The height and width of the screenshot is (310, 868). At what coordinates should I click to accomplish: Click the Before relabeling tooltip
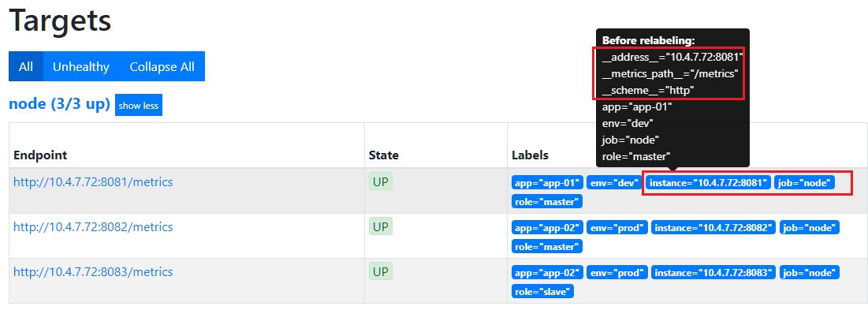coord(672,98)
